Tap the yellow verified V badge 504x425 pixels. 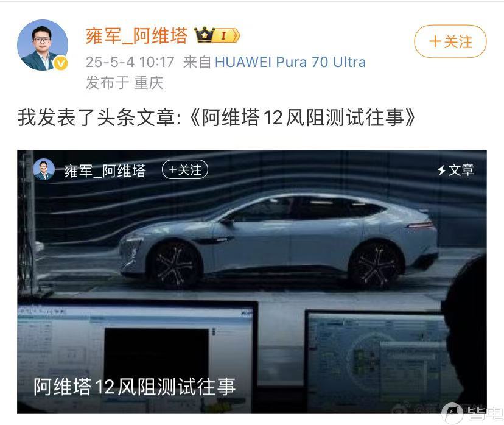pos(61,63)
